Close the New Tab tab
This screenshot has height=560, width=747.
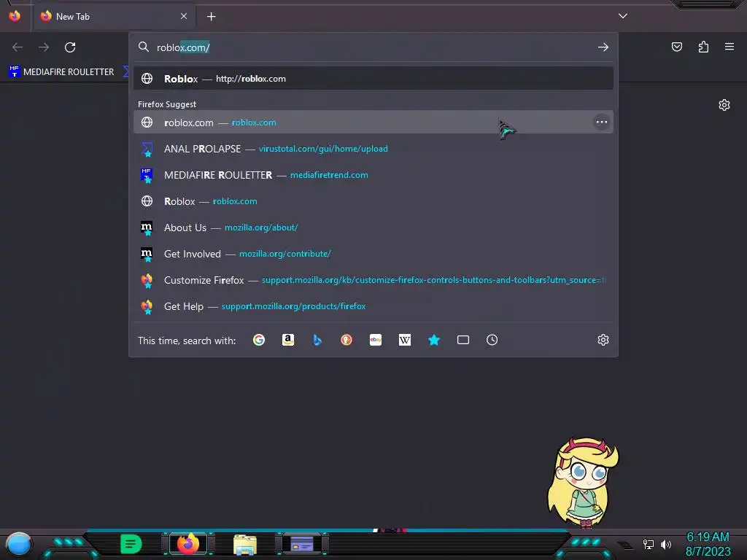click(x=184, y=16)
